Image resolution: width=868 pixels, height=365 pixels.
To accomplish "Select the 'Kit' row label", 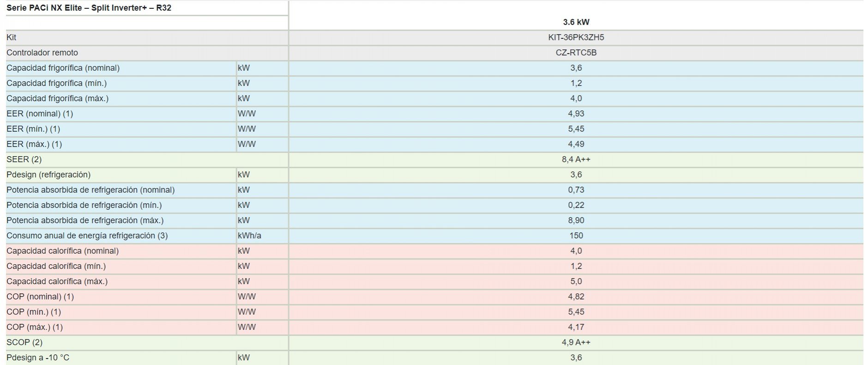I will click(12, 37).
